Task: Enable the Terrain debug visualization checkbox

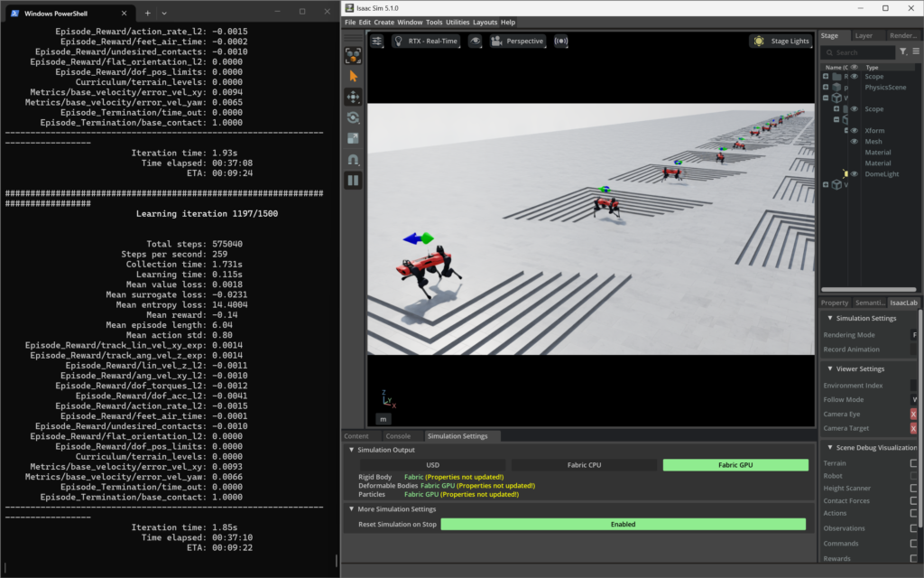Action: pos(913,463)
